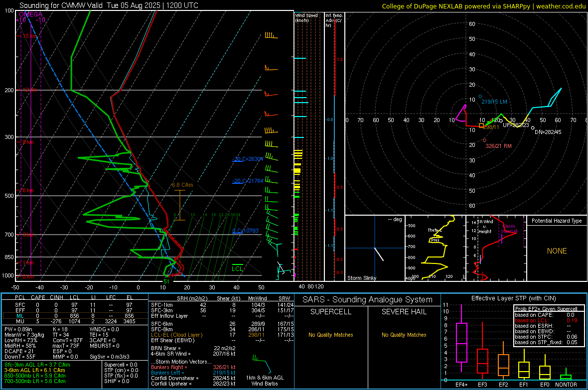Viewport: 588px width, 390px height.
Task: Click the MeanW = 7.3g/kg value
Action: coord(24,335)
